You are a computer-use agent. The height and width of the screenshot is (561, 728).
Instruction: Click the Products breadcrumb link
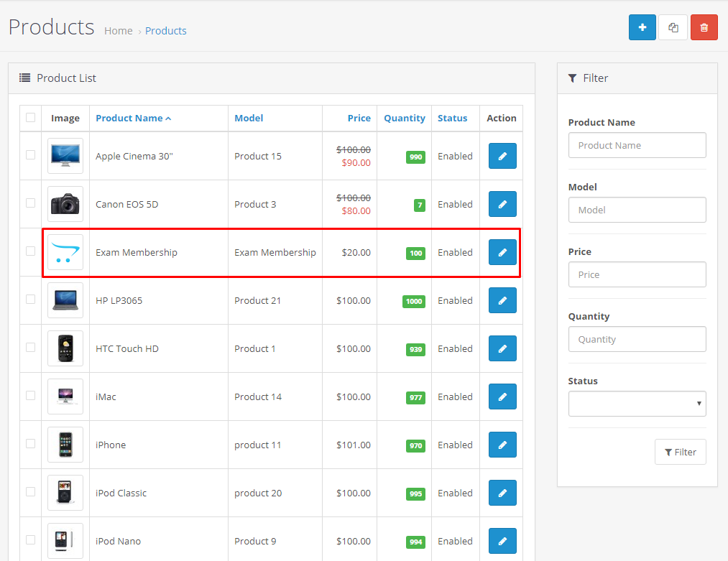pos(166,31)
